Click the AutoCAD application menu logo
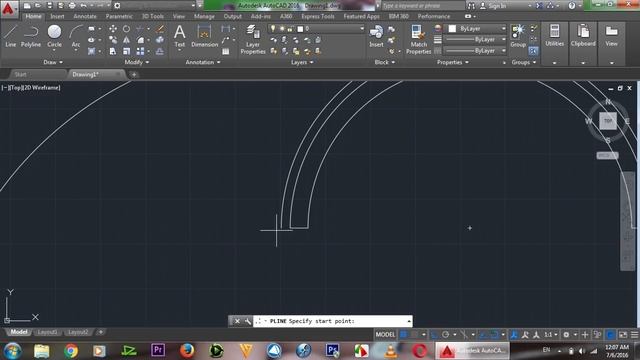 tap(8, 8)
